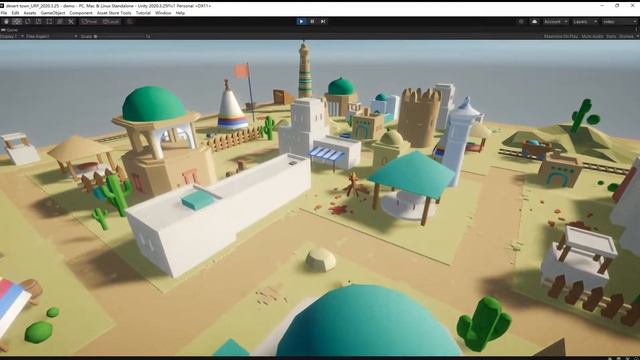
Task: Open the Collab status icon
Action: coord(521,22)
